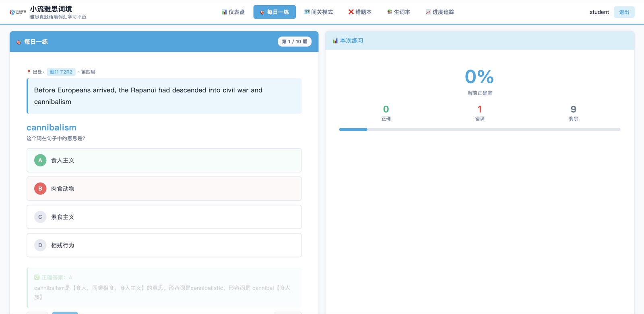Click the books icon on 生词本
The image size is (644, 314).
click(389, 12)
